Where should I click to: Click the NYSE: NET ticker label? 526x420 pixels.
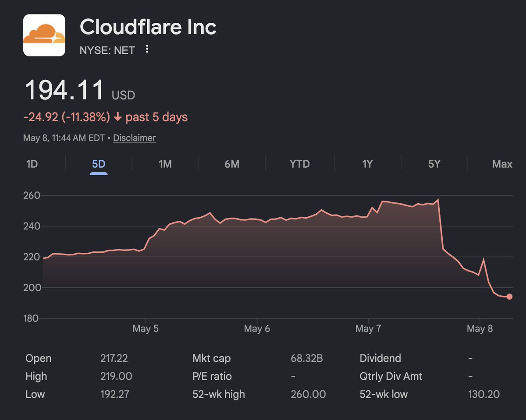click(107, 50)
